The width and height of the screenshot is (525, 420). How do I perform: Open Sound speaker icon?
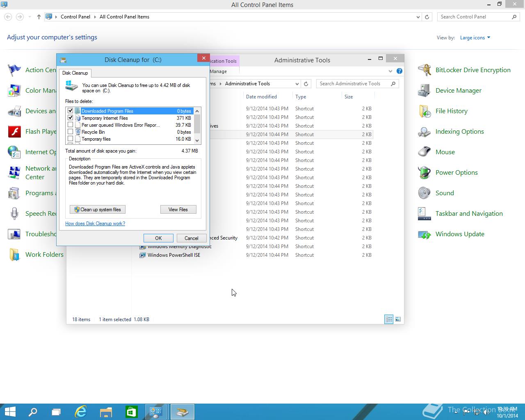[425, 193]
